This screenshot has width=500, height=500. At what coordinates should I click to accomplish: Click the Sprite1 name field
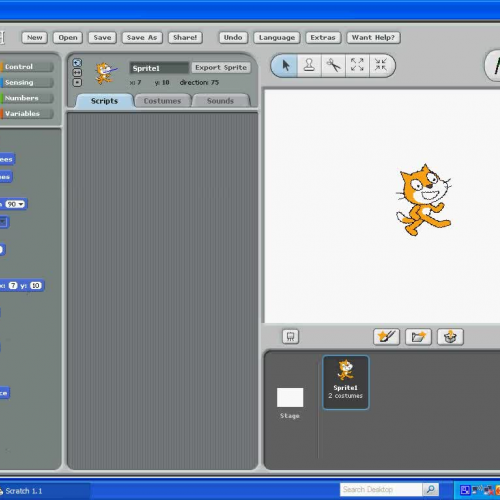click(159, 68)
